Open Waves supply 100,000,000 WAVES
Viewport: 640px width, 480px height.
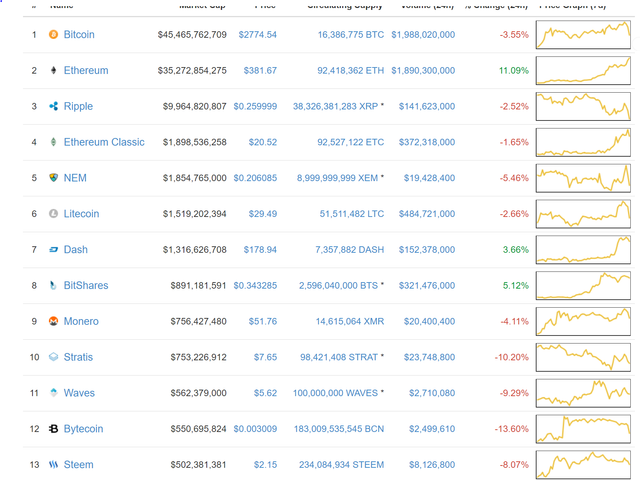point(336,393)
